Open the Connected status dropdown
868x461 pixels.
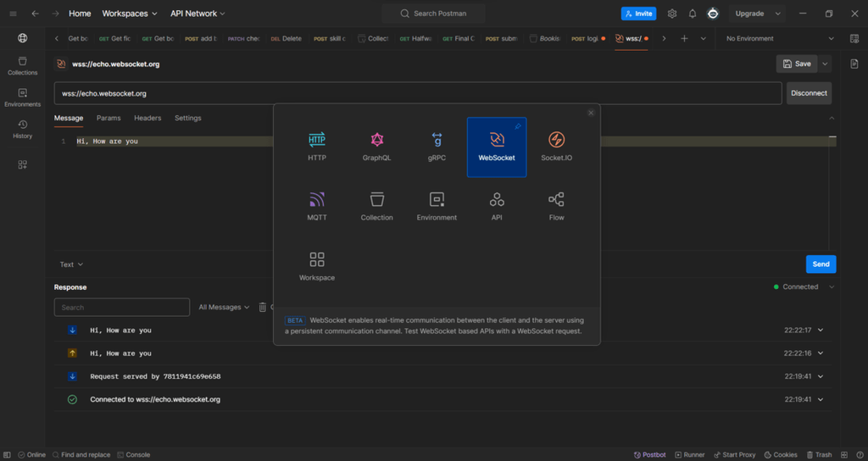[832, 286]
